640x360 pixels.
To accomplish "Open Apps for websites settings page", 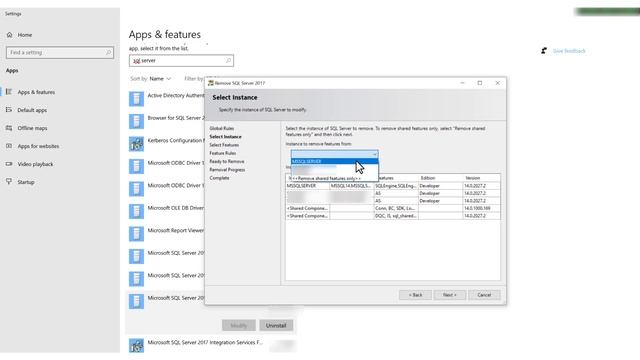I will point(38,146).
